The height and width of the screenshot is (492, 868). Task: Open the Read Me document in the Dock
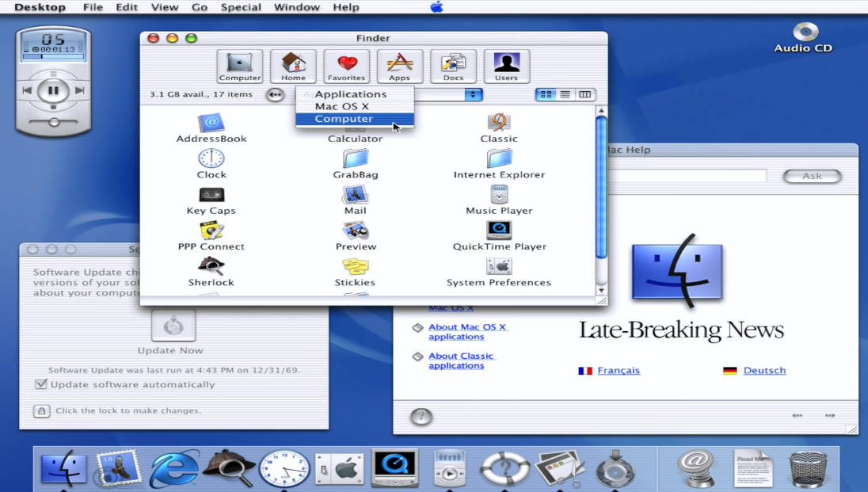(x=752, y=469)
